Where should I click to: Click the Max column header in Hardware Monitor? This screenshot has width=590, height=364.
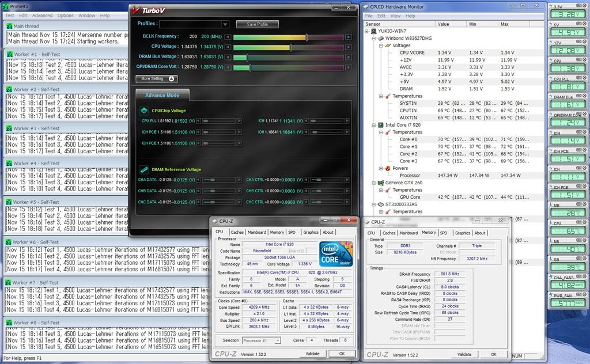505,24
